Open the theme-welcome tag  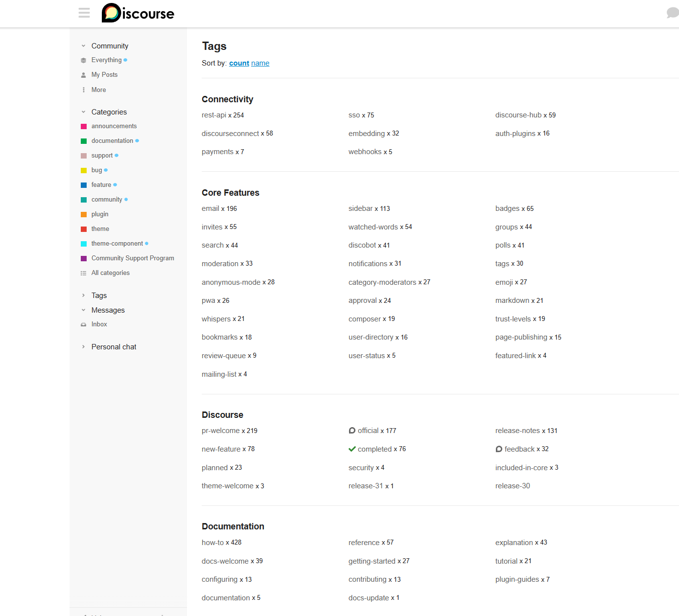[x=228, y=486]
